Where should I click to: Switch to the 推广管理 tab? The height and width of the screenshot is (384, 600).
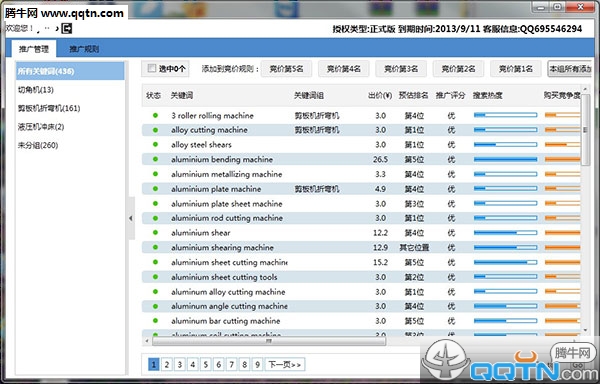pyautogui.click(x=34, y=49)
